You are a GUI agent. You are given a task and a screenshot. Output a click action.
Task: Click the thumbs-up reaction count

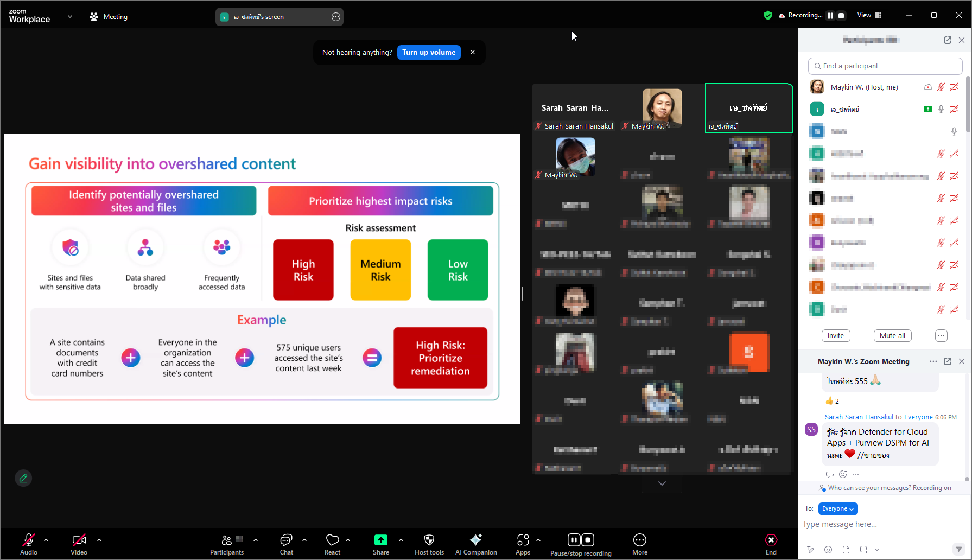point(833,401)
